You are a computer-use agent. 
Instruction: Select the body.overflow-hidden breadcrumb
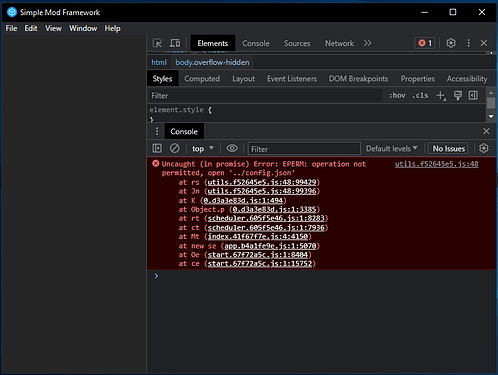click(212, 62)
